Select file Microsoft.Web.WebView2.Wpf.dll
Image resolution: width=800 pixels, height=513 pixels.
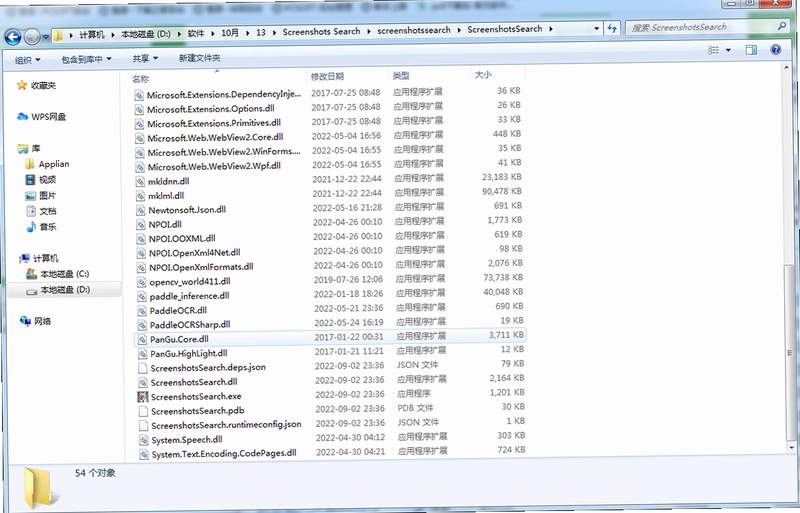point(214,166)
